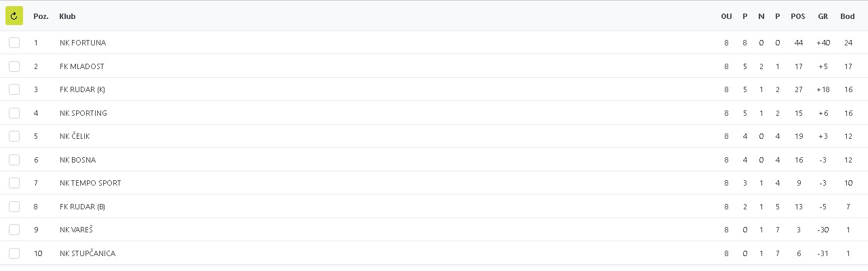The width and height of the screenshot is (868, 271).
Task: Click the Poz. column header
Action: 41,16
